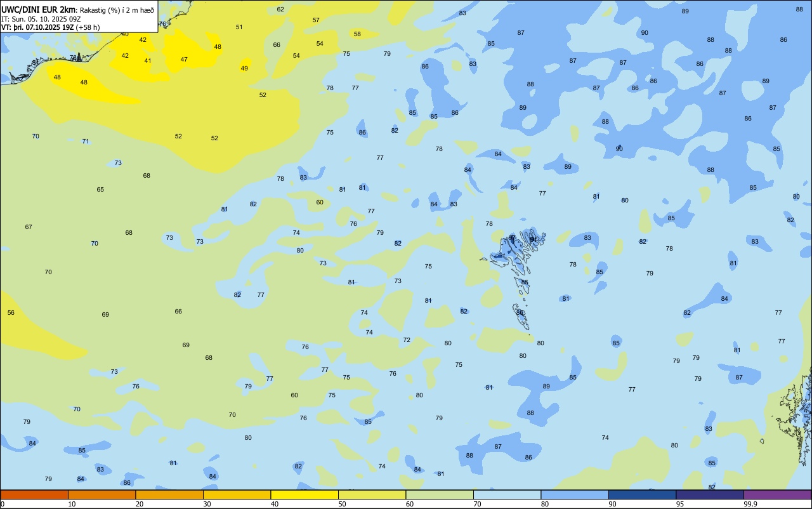Viewport: 812px width, 509px height.
Task: Click the UWC/DINI EUR 2km title text
Action: [39, 10]
